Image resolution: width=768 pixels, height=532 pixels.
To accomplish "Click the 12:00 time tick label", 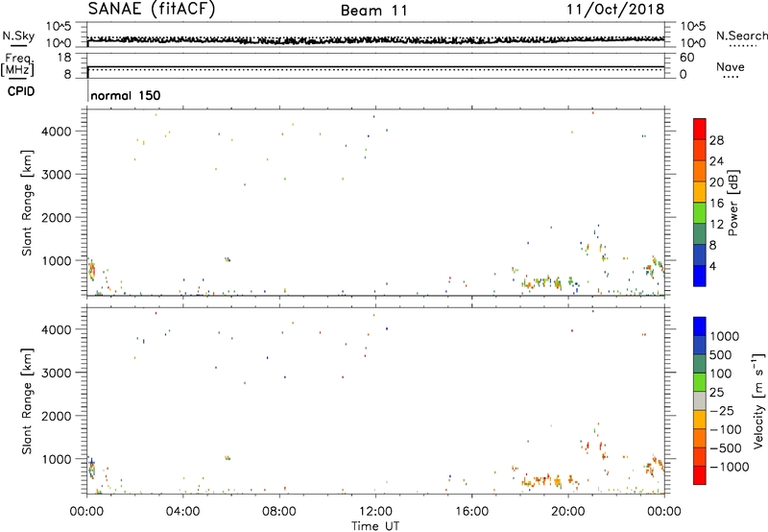I will click(375, 512).
